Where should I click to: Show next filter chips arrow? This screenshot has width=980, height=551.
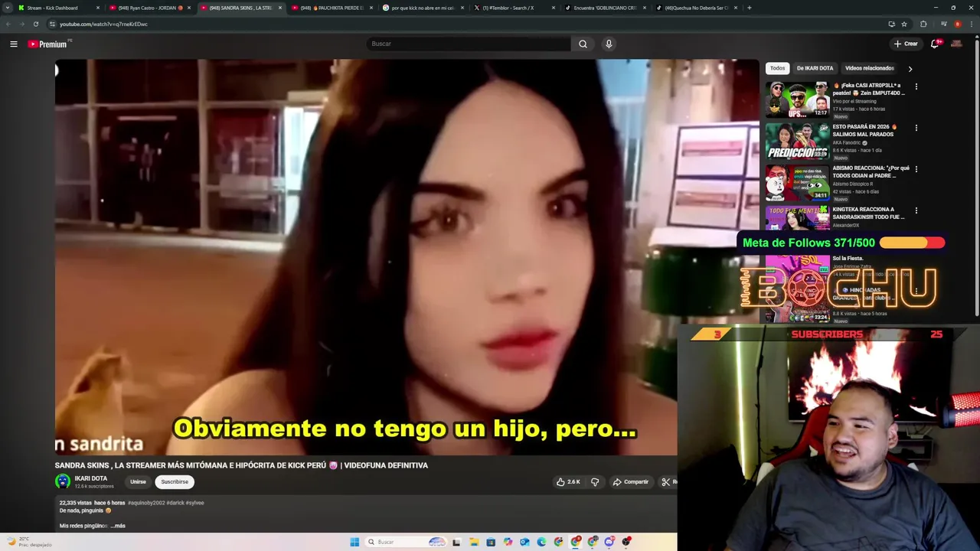tap(910, 69)
